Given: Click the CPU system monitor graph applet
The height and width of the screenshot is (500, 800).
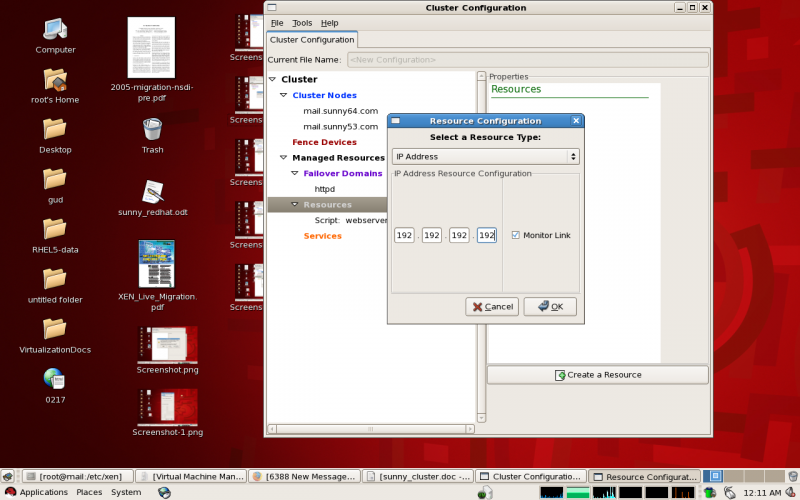Looking at the screenshot, I should [x=552, y=492].
